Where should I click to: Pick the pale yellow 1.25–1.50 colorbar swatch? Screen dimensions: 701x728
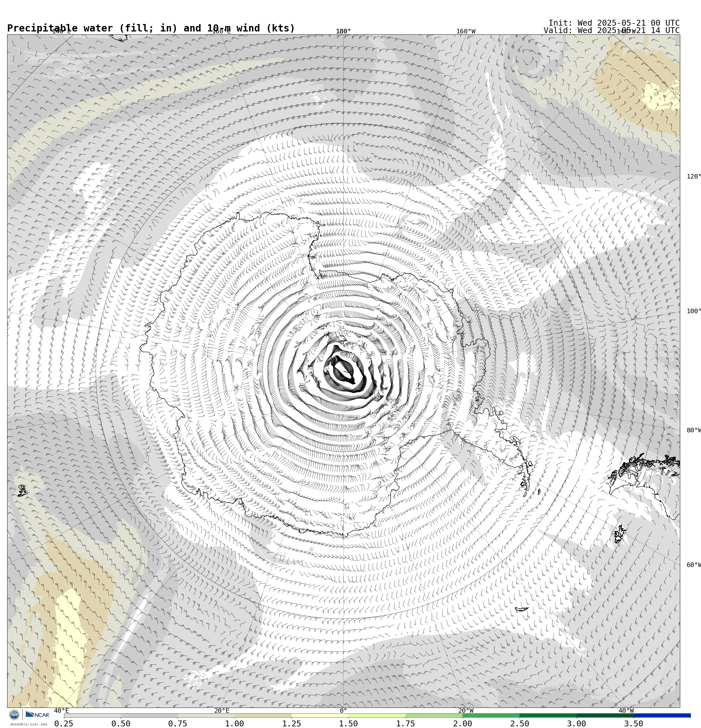click(320, 715)
